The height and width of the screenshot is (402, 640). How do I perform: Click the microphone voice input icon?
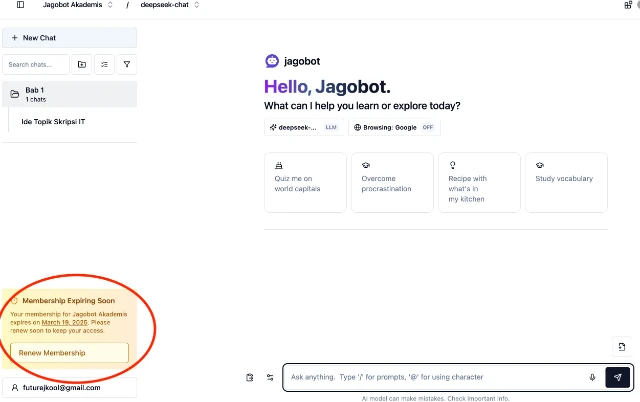(x=592, y=377)
